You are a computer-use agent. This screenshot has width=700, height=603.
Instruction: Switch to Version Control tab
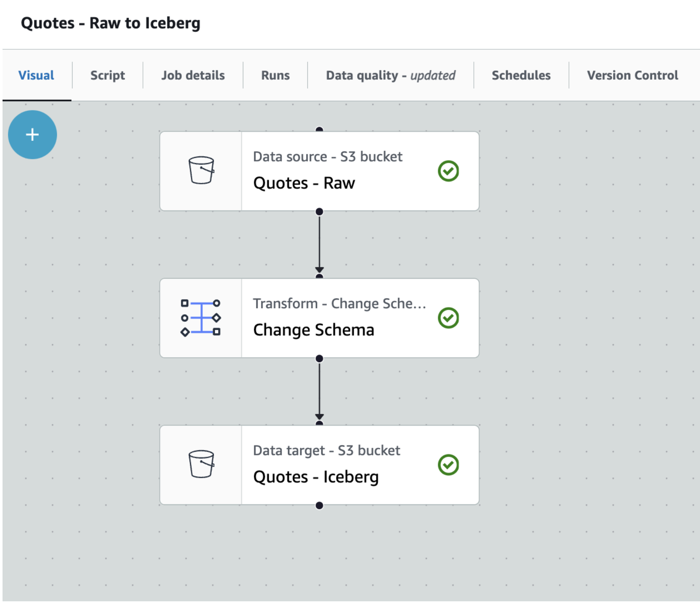point(632,75)
